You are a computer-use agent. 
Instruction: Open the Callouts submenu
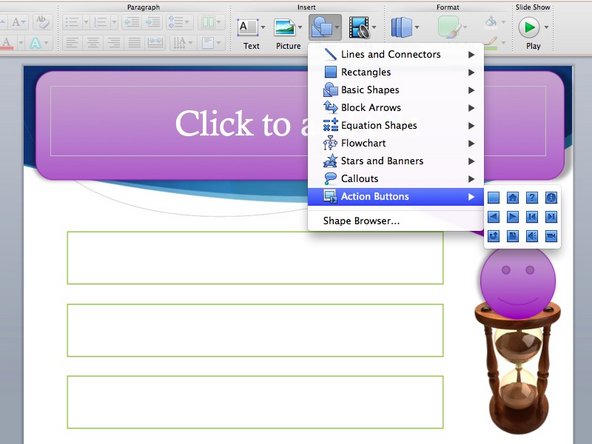click(396, 179)
